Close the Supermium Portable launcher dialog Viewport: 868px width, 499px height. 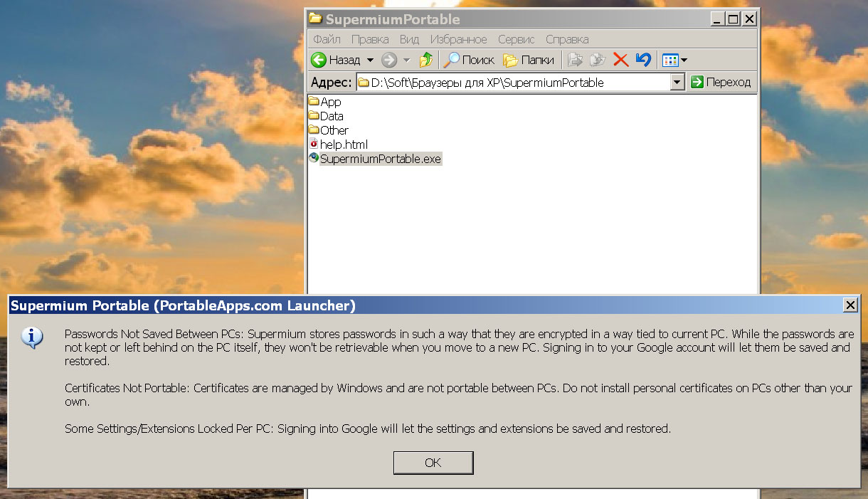click(x=850, y=305)
